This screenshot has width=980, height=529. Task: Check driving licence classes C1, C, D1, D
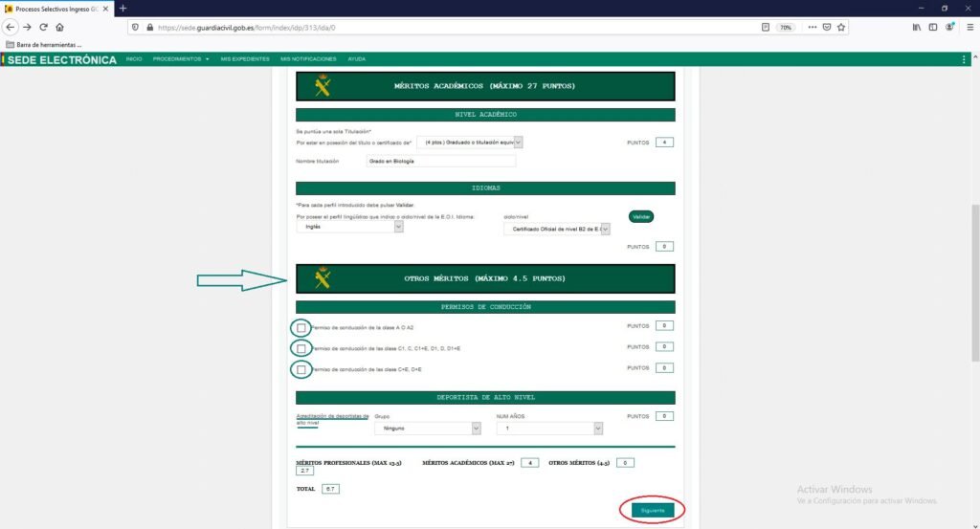(x=301, y=348)
